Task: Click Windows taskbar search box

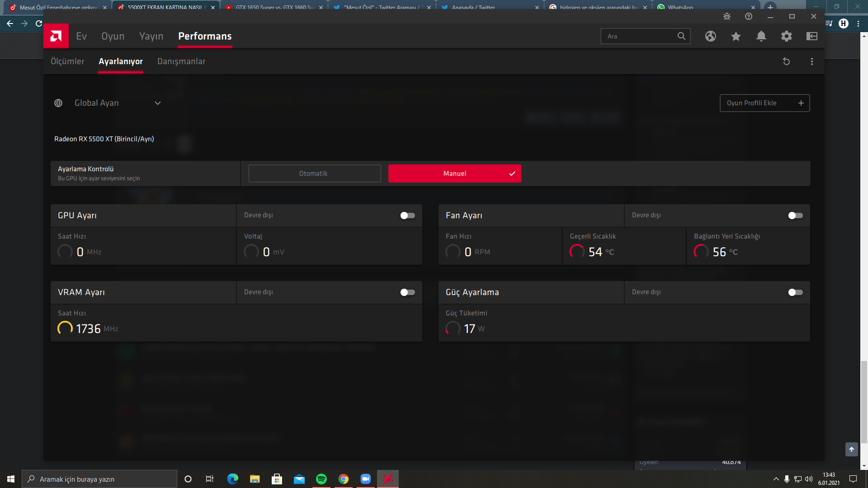Action: 99,479
